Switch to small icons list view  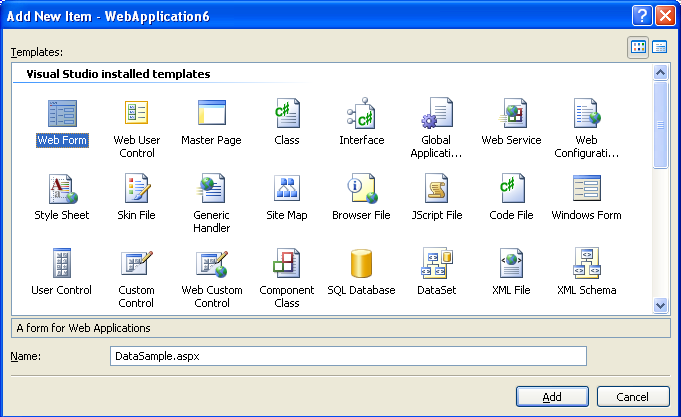click(x=660, y=47)
